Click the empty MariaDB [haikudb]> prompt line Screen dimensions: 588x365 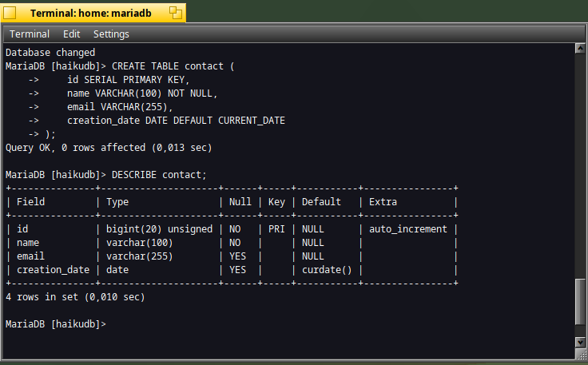(56, 323)
